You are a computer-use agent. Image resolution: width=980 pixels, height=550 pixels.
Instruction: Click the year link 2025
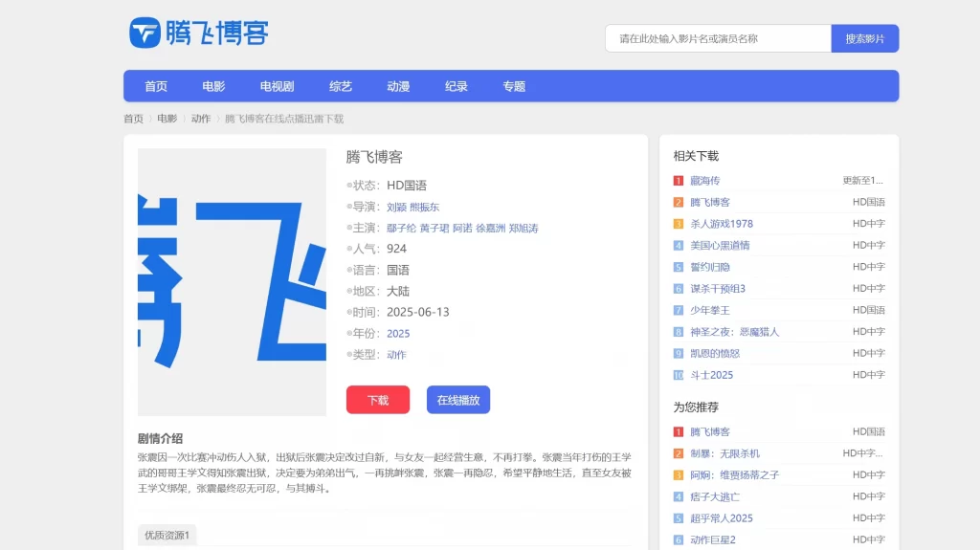[x=398, y=334]
